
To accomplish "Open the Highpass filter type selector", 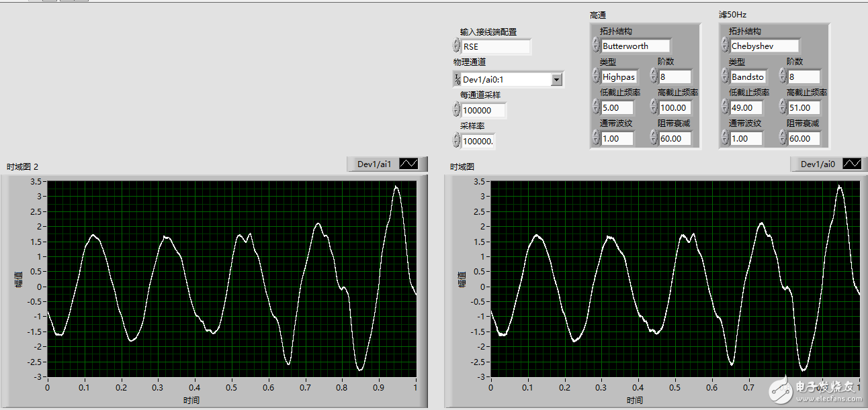I will [618, 76].
